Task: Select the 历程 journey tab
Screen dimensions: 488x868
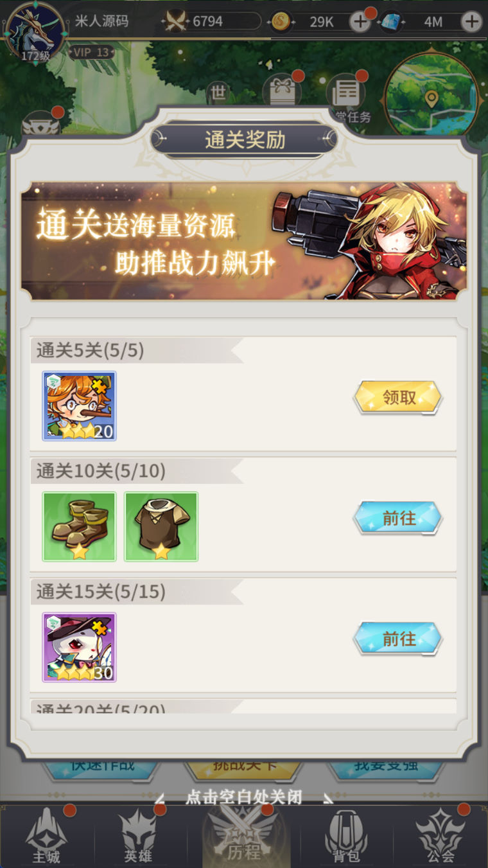Action: tap(244, 836)
